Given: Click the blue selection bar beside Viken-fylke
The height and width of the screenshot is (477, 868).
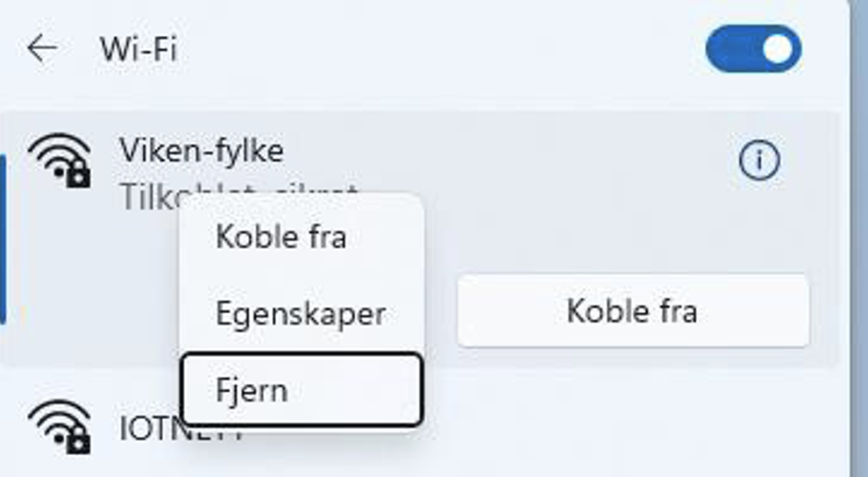Looking at the screenshot, I should click(3, 239).
